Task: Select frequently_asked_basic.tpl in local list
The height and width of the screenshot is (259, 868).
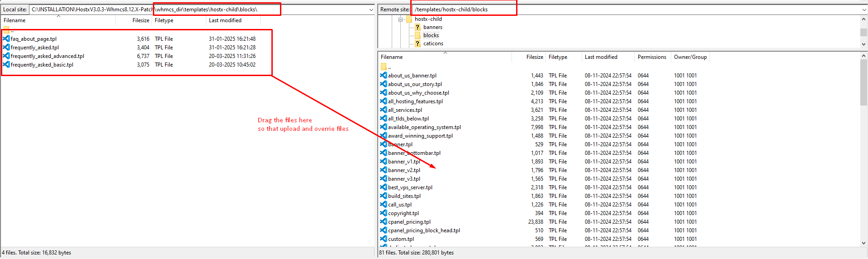Action: click(42, 65)
